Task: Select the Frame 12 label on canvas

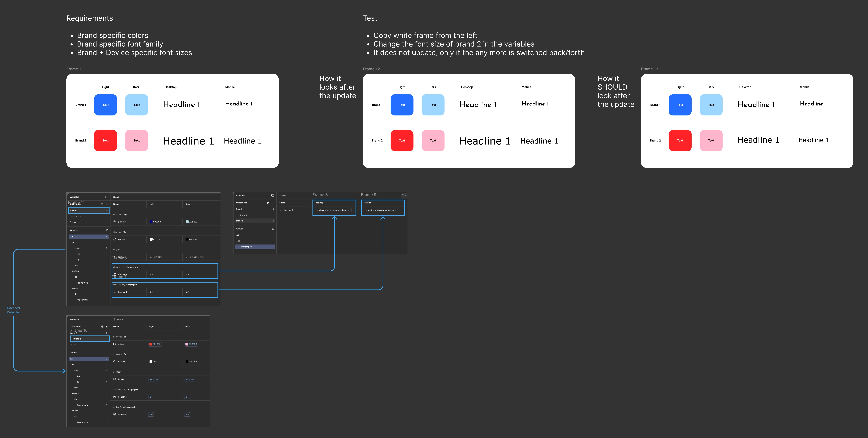Action: pyautogui.click(x=371, y=69)
